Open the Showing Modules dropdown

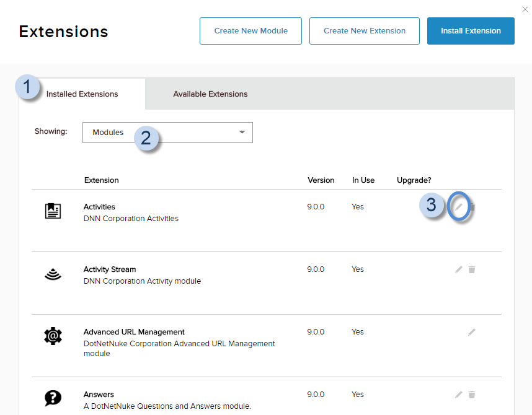click(167, 133)
